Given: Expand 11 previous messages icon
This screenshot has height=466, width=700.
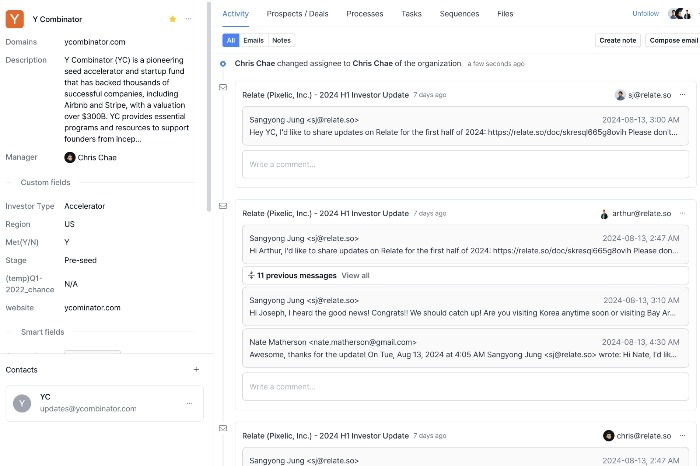Looking at the screenshot, I should tap(251, 276).
